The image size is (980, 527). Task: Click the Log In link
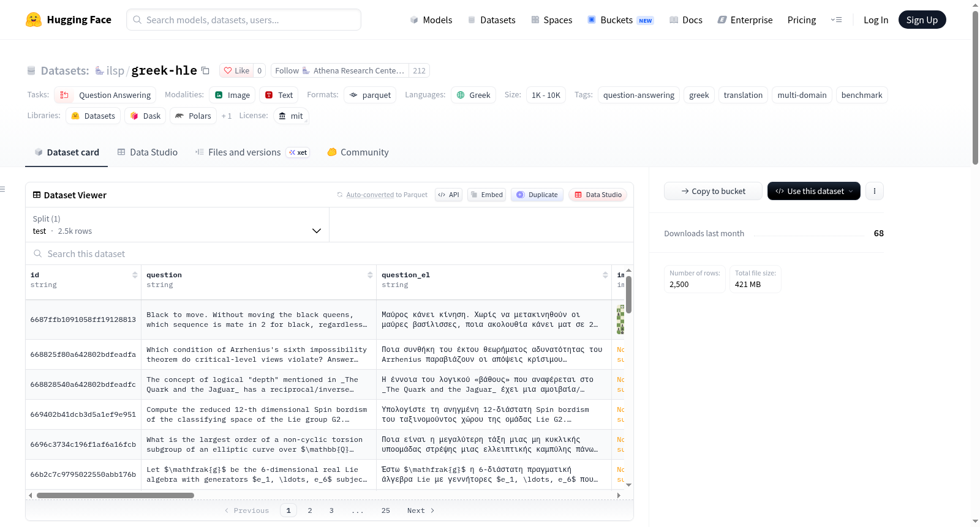click(x=875, y=20)
